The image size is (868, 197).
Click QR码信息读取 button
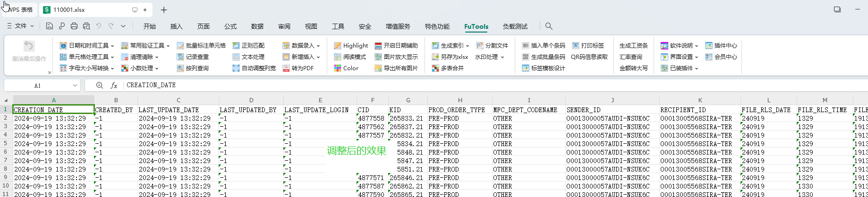589,57
